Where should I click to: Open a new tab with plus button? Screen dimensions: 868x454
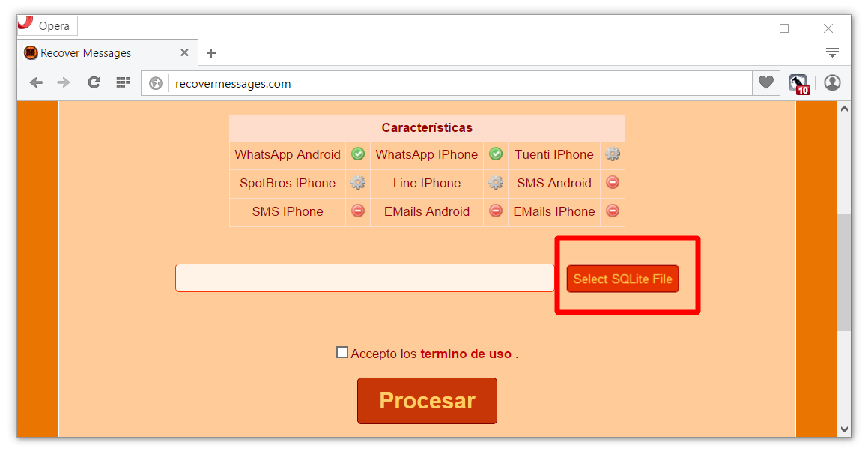tap(211, 53)
